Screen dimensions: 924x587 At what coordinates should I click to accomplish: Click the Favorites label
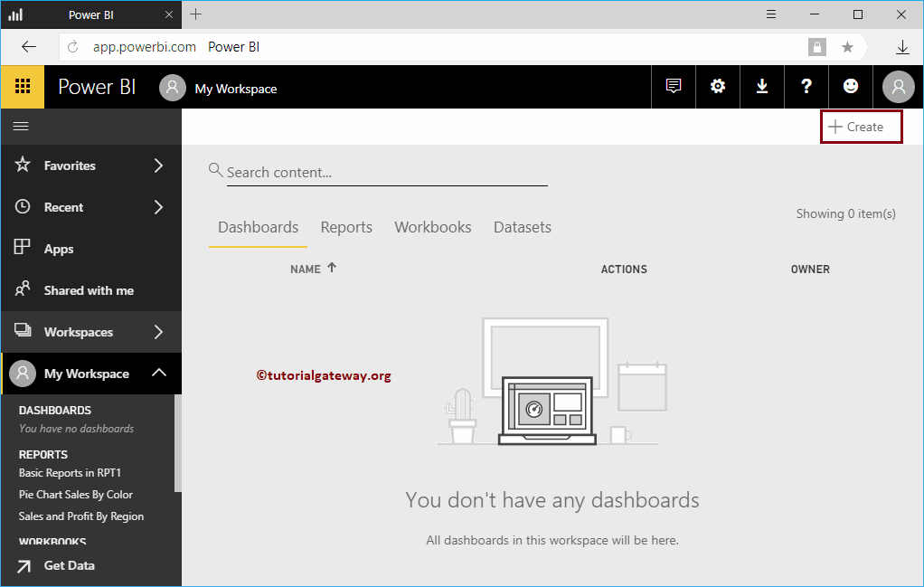click(70, 166)
